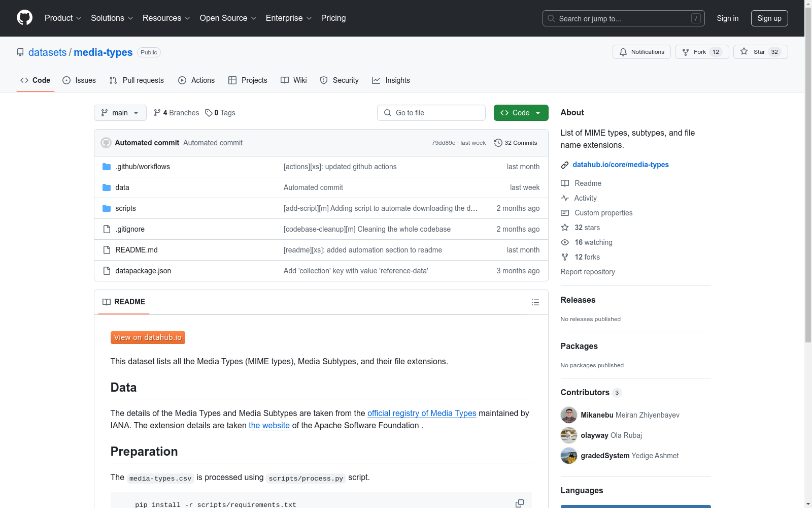This screenshot has width=812, height=508.
Task: Click the Star icon
Action: [x=744, y=51]
